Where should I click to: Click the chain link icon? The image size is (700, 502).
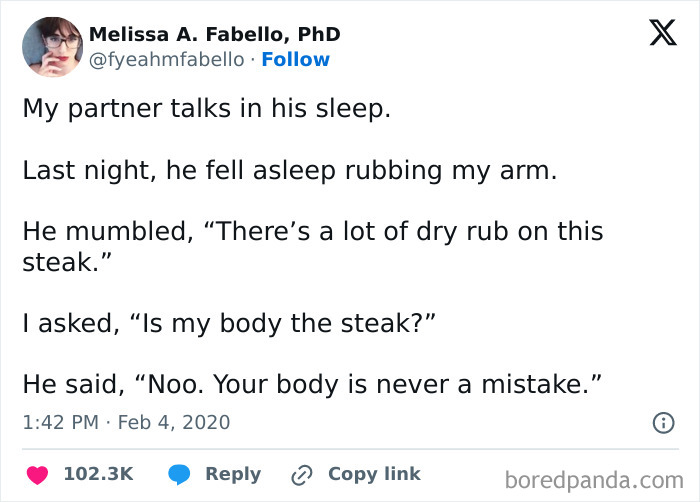[301, 474]
